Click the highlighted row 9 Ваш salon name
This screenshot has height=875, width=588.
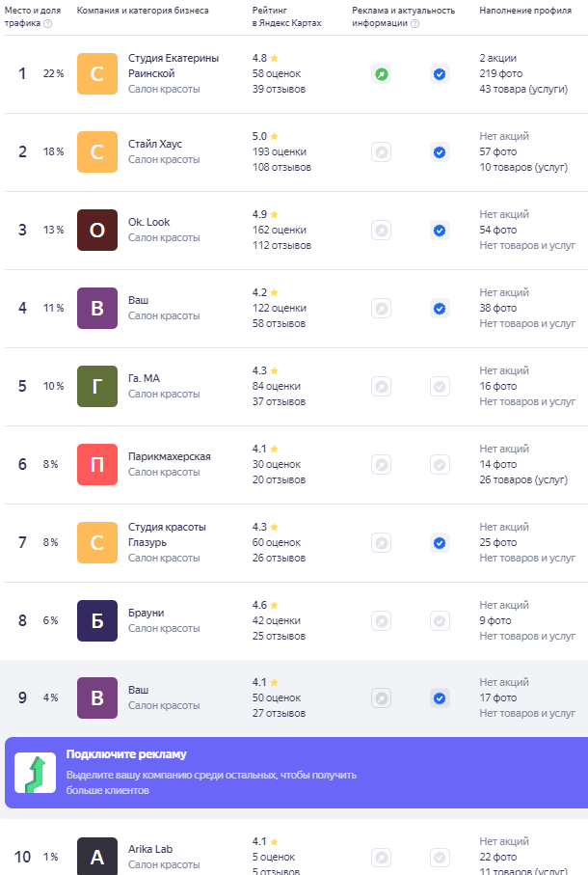point(138,691)
